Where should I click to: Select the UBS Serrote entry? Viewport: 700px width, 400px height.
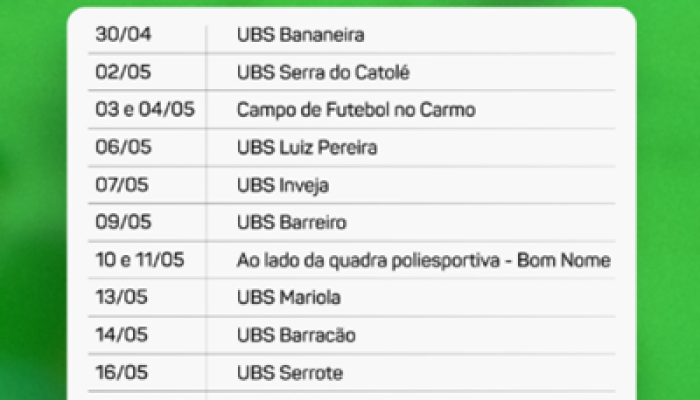290,373
